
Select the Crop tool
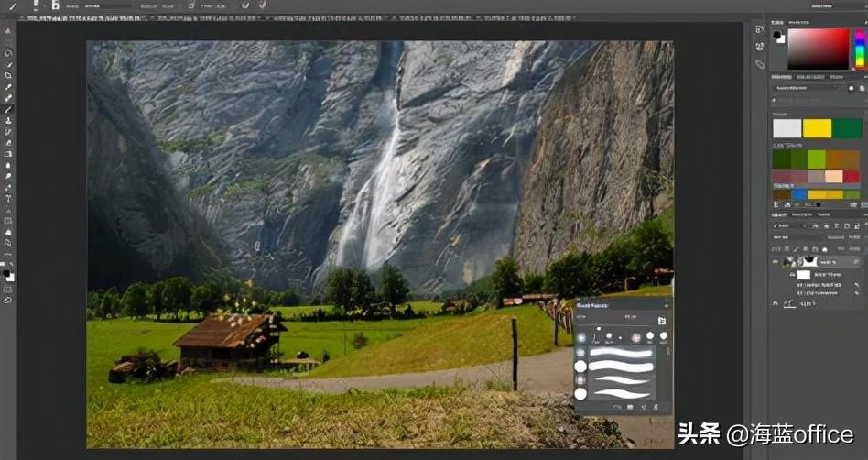pyautogui.click(x=7, y=75)
